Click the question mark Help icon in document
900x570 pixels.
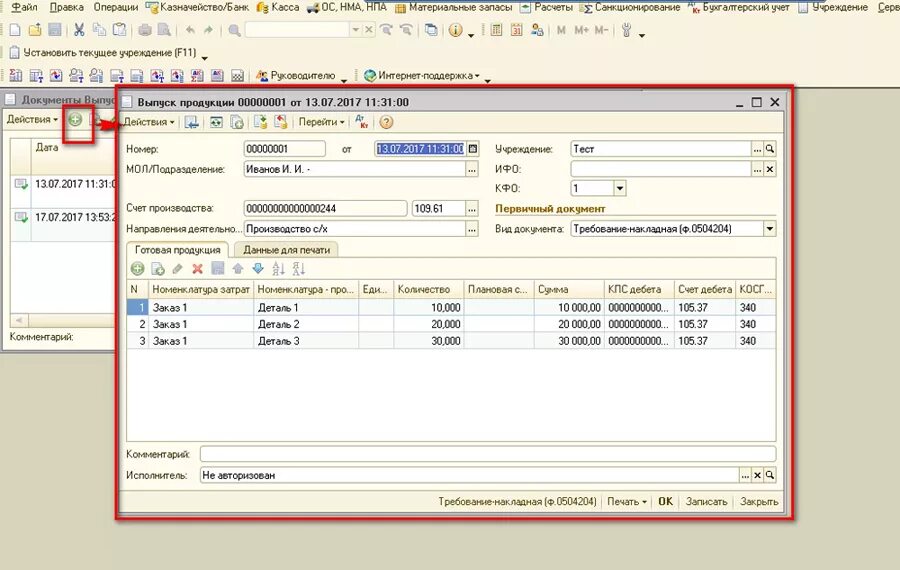pyautogui.click(x=386, y=122)
